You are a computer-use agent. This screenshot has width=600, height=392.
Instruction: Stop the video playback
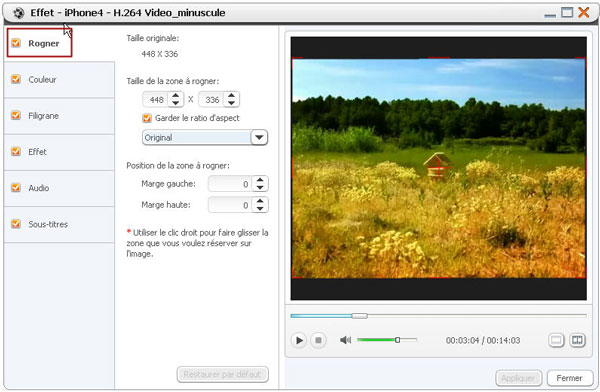click(318, 340)
